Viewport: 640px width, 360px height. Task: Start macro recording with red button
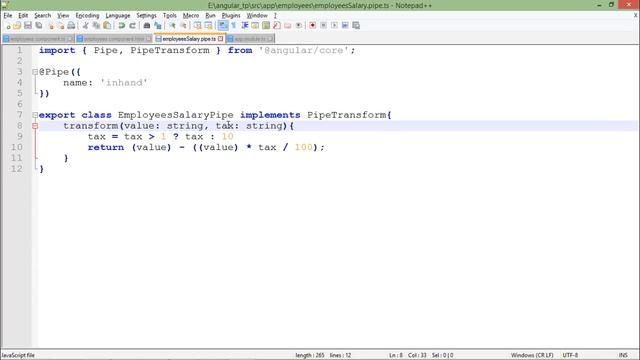[313, 26]
